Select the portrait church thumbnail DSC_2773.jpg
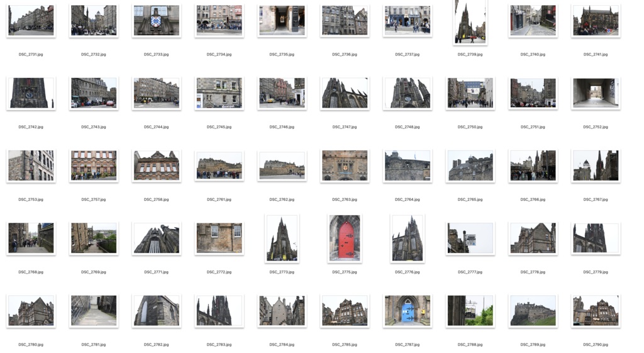 click(x=282, y=238)
